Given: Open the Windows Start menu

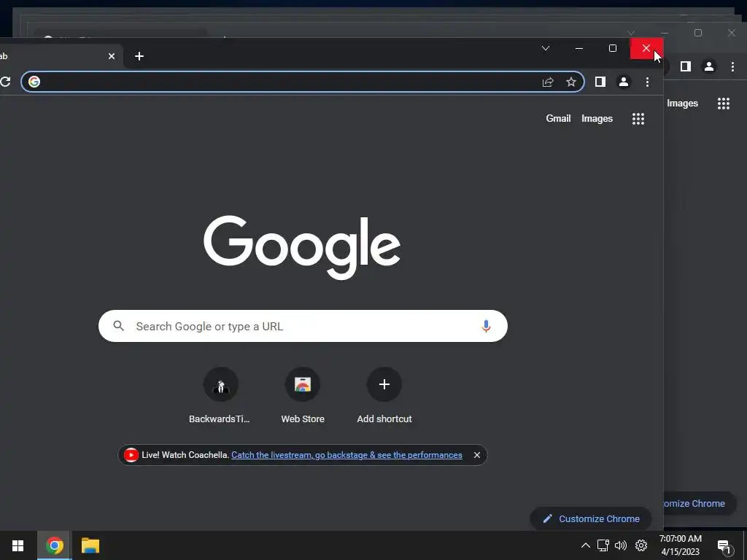Looking at the screenshot, I should point(18,545).
